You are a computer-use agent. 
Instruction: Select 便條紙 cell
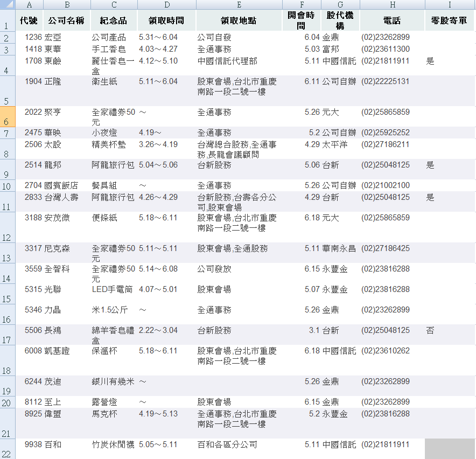pyautogui.click(x=114, y=227)
